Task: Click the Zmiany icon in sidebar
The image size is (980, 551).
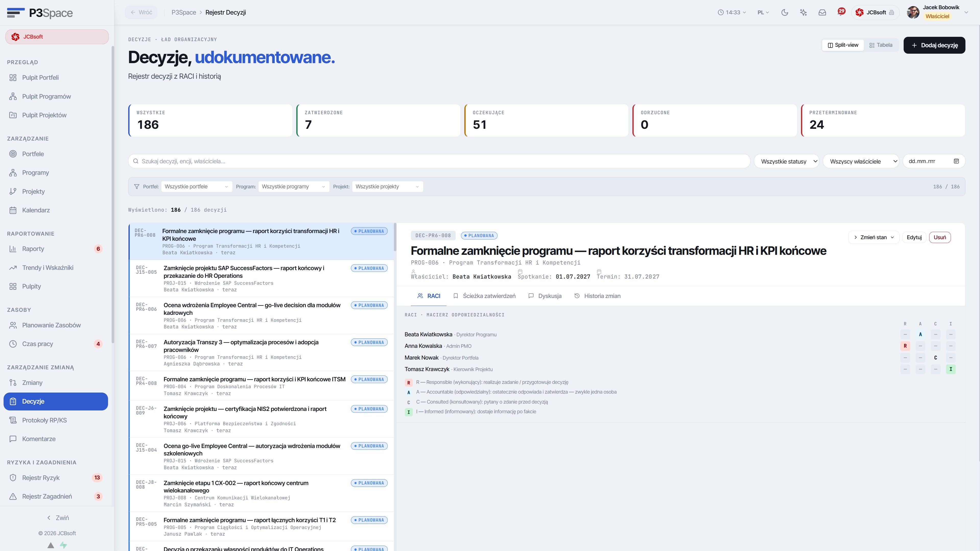Action: pyautogui.click(x=13, y=383)
